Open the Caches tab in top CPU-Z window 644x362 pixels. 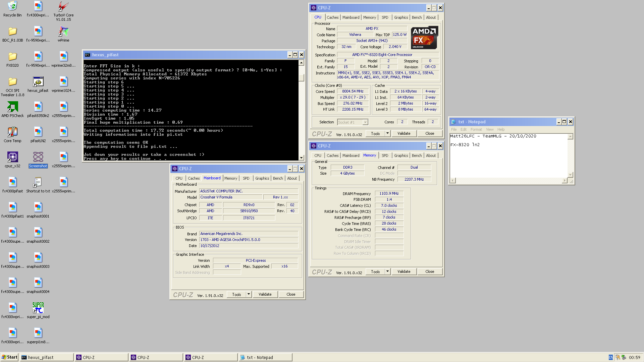[x=332, y=17]
